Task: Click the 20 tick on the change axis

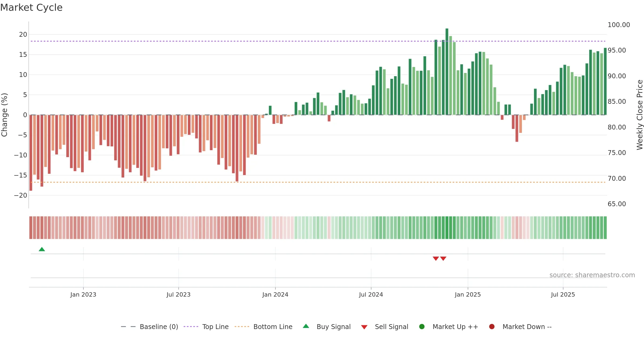Action: click(23, 35)
